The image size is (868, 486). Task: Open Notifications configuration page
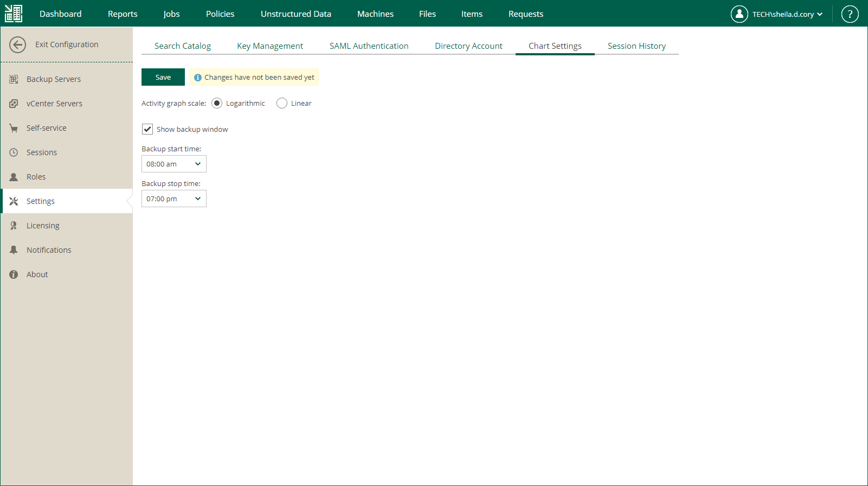67,250
